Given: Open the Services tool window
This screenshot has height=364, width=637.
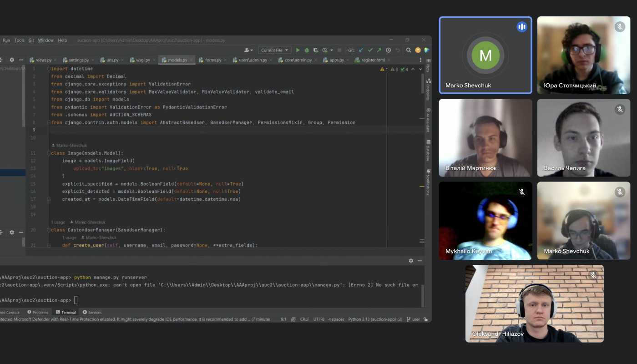Looking at the screenshot, I should [x=92, y=313].
